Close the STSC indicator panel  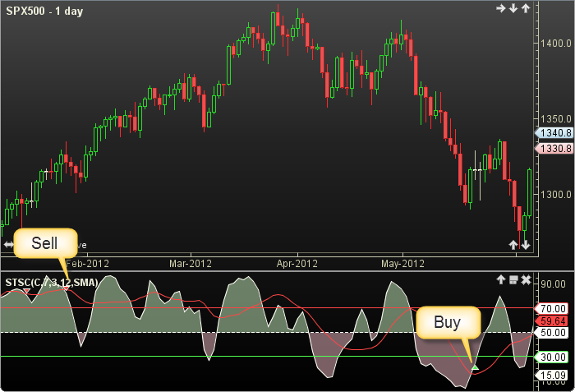(x=527, y=280)
